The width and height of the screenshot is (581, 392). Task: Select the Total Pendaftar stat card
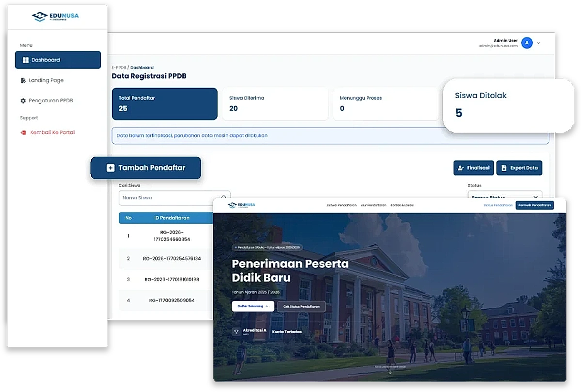click(x=164, y=104)
